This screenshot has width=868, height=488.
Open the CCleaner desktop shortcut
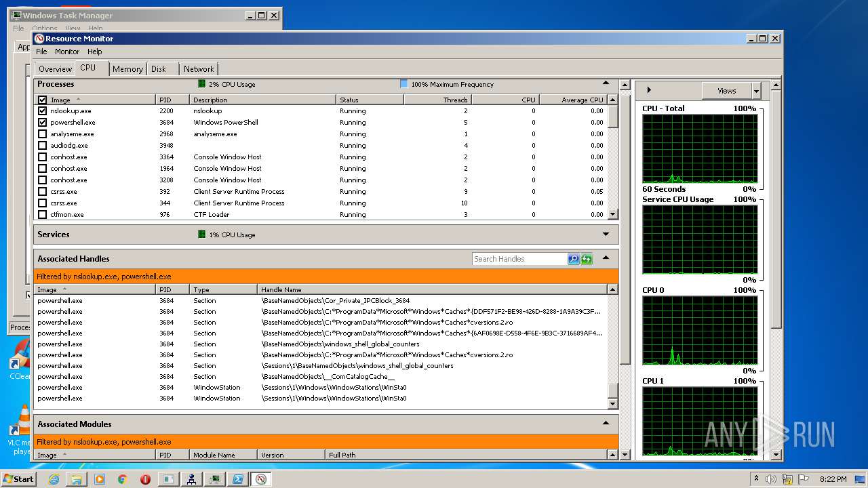[19, 359]
